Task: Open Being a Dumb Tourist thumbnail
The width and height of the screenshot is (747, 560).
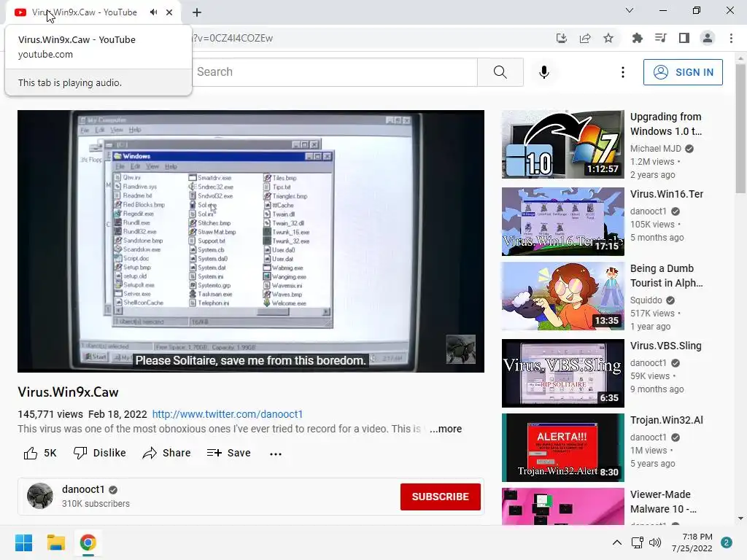Action: click(562, 296)
